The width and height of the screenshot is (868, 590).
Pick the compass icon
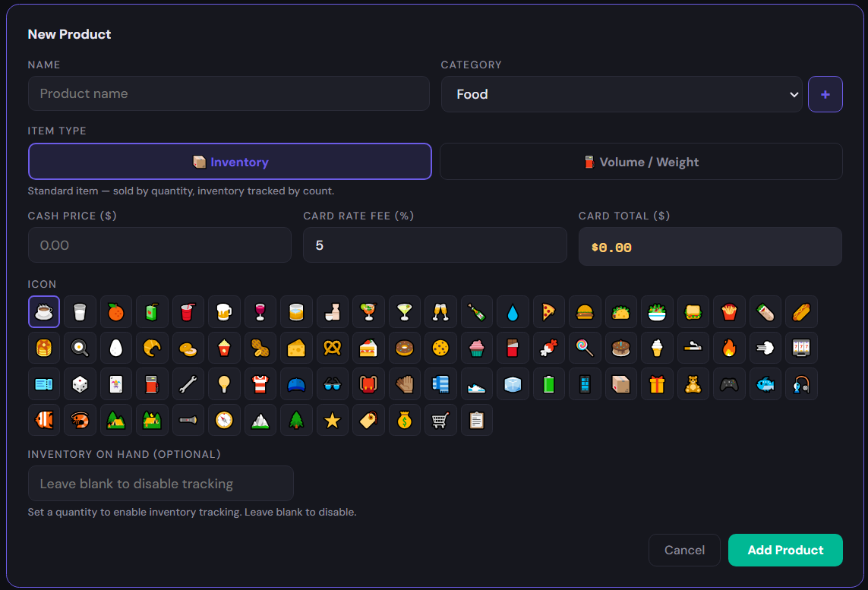pos(224,420)
